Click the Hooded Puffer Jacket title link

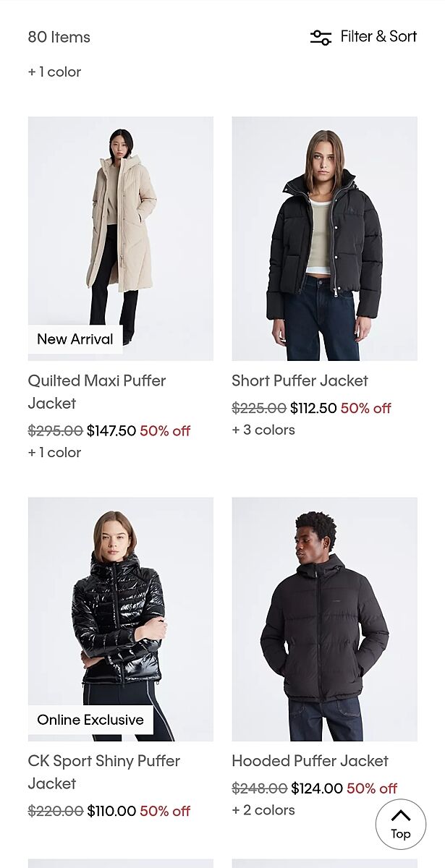coord(310,761)
